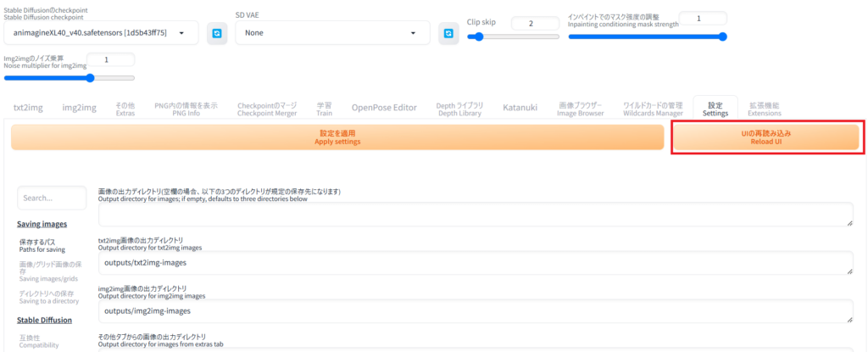Image resolution: width=868 pixels, height=352 pixels.
Task: Click refresh icon next to SD VAE dropdown
Action: coord(448,34)
